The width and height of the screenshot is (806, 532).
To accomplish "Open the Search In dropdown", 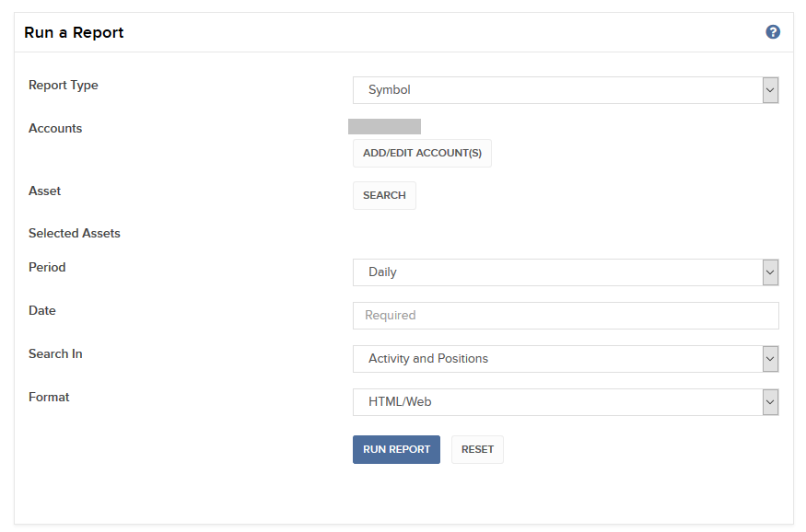I will click(566, 358).
